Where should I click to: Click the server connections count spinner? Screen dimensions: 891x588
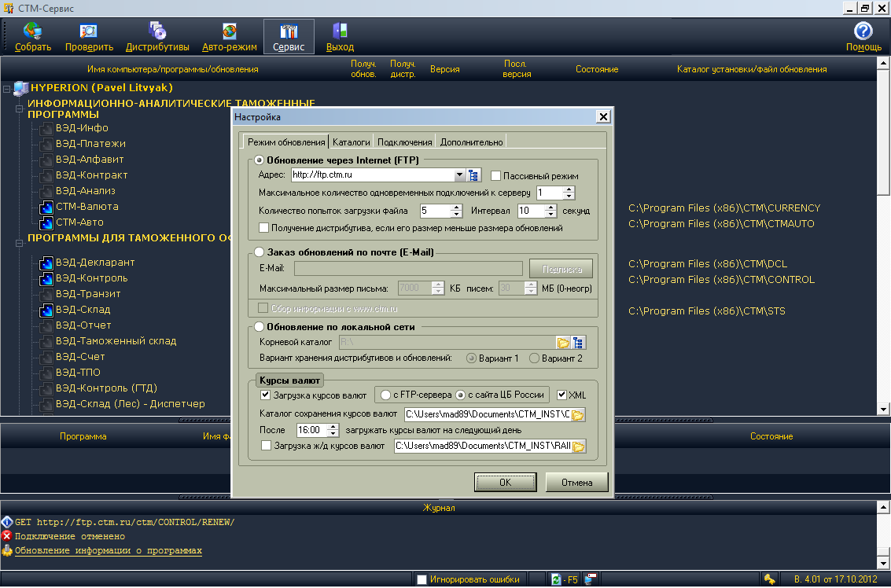(x=569, y=193)
